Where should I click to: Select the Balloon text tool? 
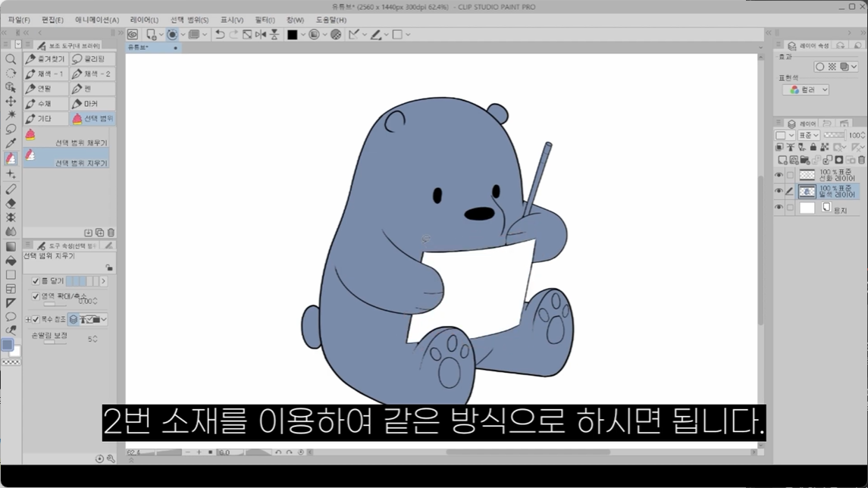[x=11, y=317]
